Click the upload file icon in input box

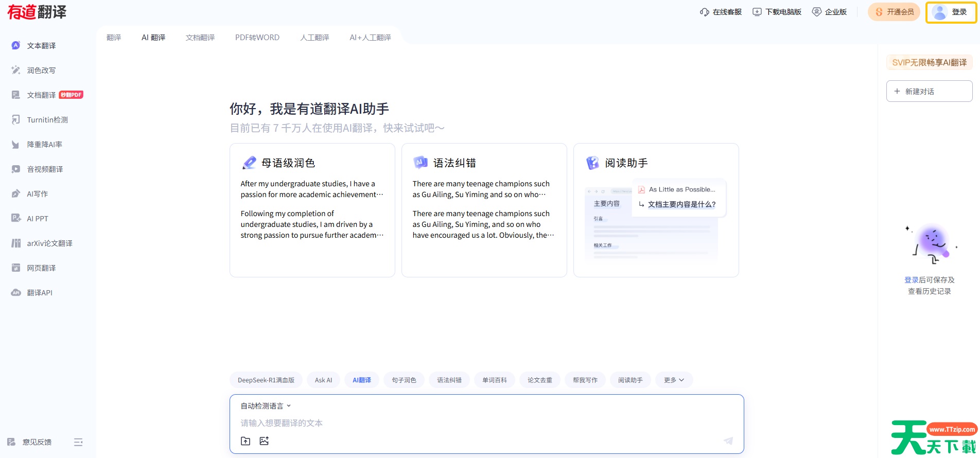246,441
